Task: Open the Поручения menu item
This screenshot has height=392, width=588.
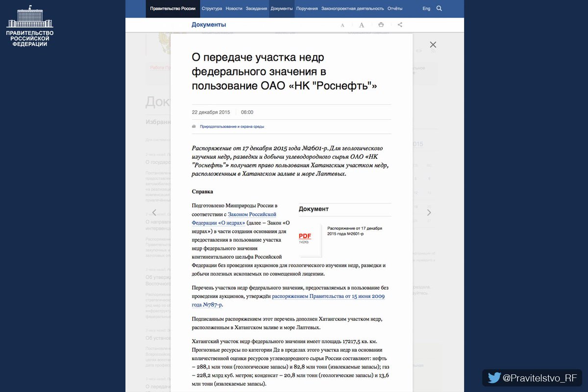Action: point(307,9)
